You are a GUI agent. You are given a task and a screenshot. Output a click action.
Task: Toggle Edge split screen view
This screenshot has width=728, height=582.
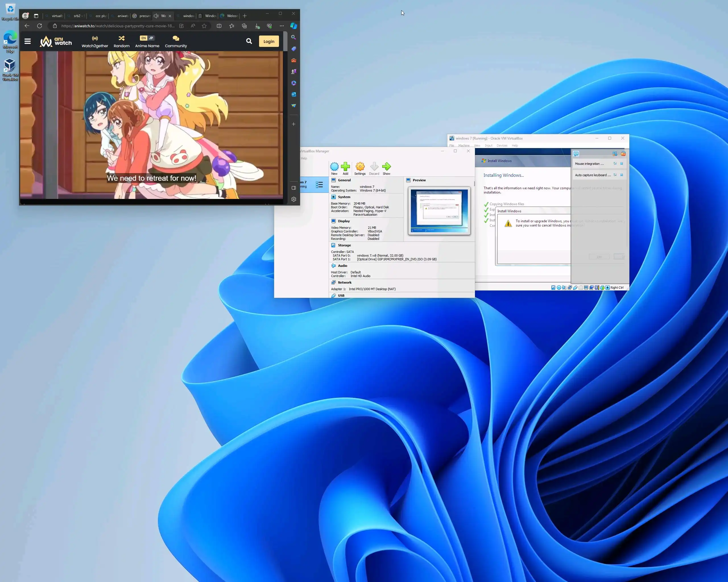tap(219, 26)
